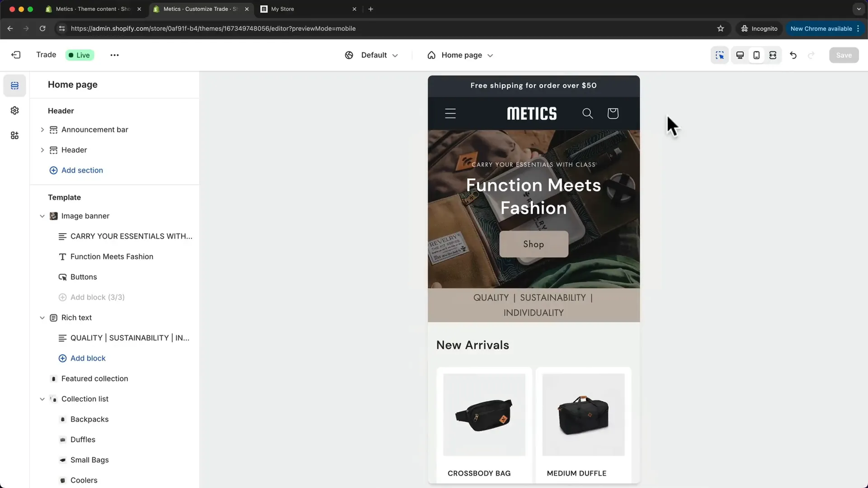Viewport: 868px width, 488px height.
Task: Switch to fullscreen preview mode
Action: (773, 55)
